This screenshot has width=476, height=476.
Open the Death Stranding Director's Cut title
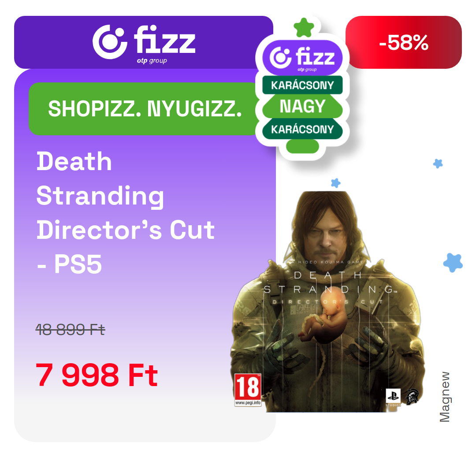click(x=125, y=212)
